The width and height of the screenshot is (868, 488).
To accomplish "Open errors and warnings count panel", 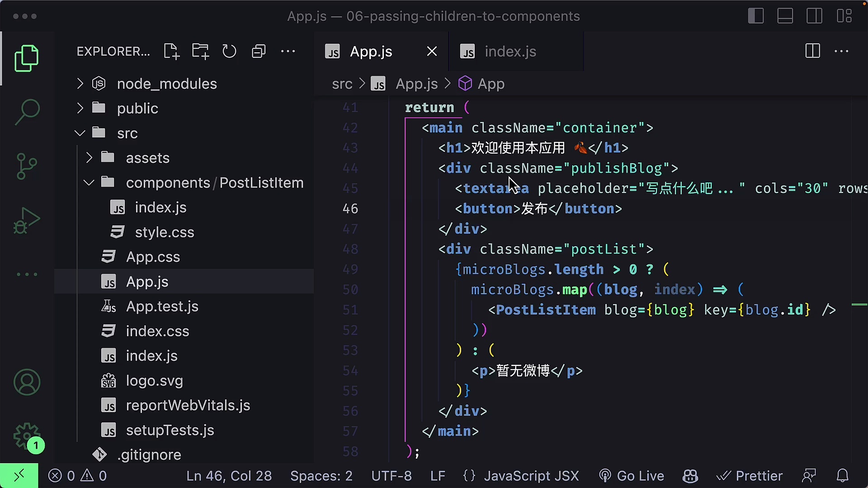I will pyautogui.click(x=77, y=476).
